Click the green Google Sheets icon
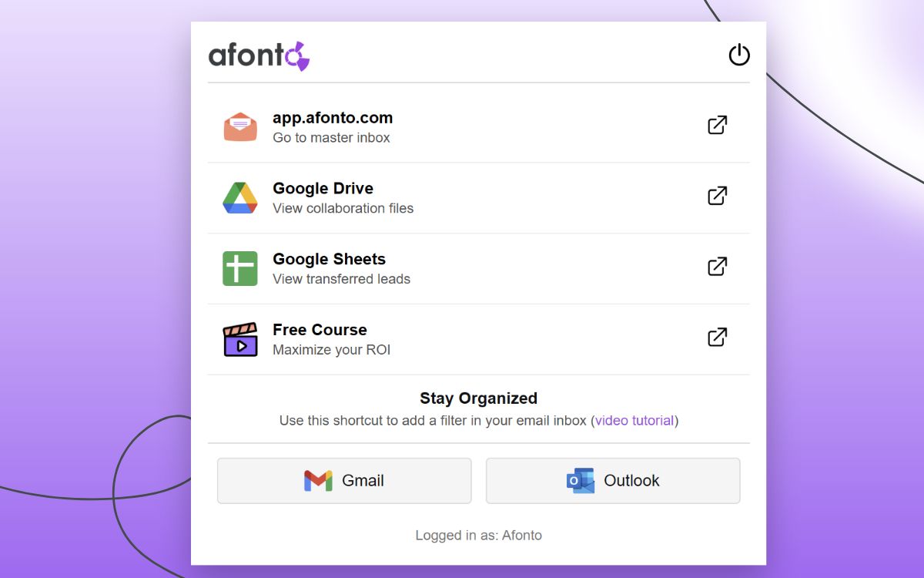The width and height of the screenshot is (924, 578). (x=240, y=269)
